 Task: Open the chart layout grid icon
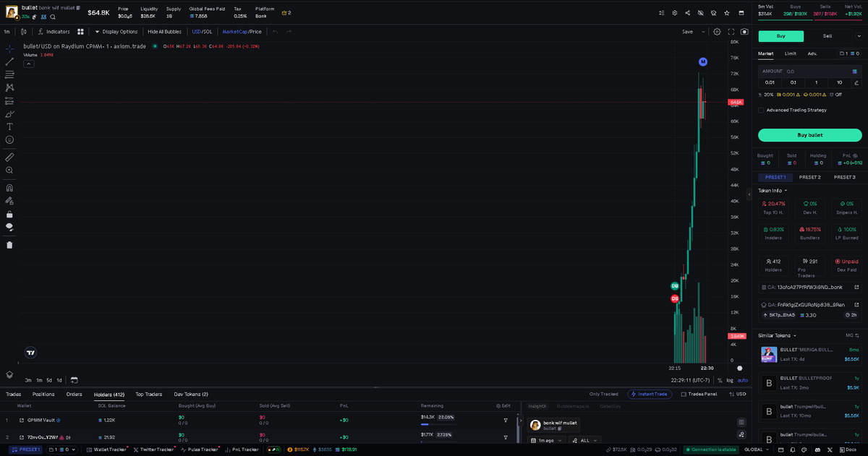point(81,32)
